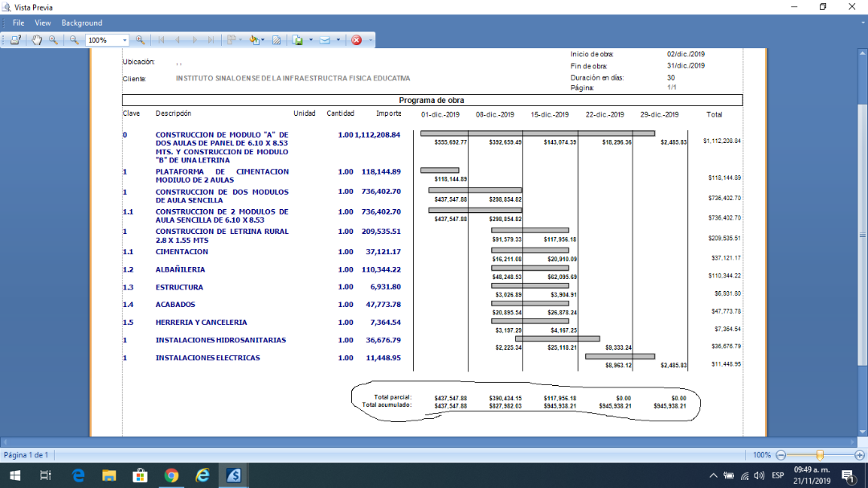
Task: Click the zoom in magnifier in toolbar
Action: 140,40
